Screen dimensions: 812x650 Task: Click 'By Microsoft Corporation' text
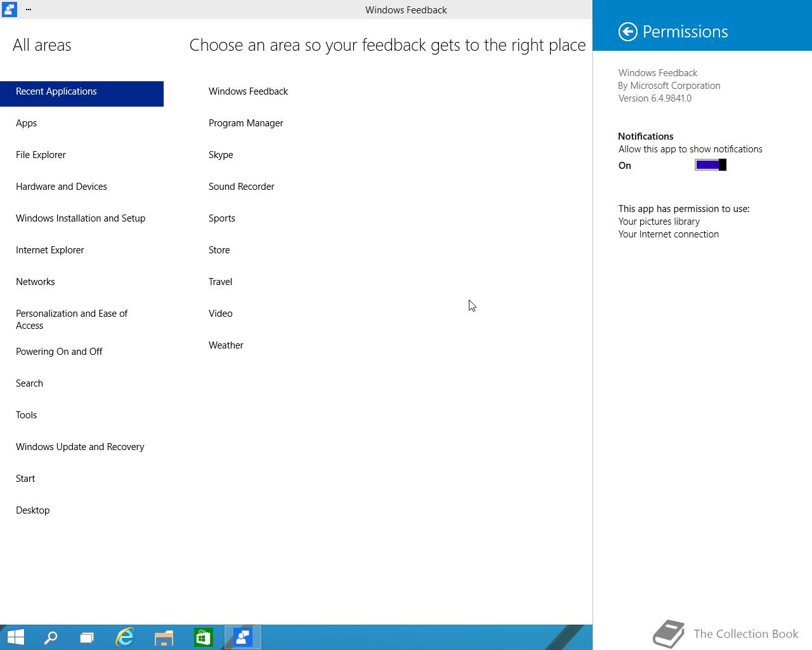coord(669,86)
